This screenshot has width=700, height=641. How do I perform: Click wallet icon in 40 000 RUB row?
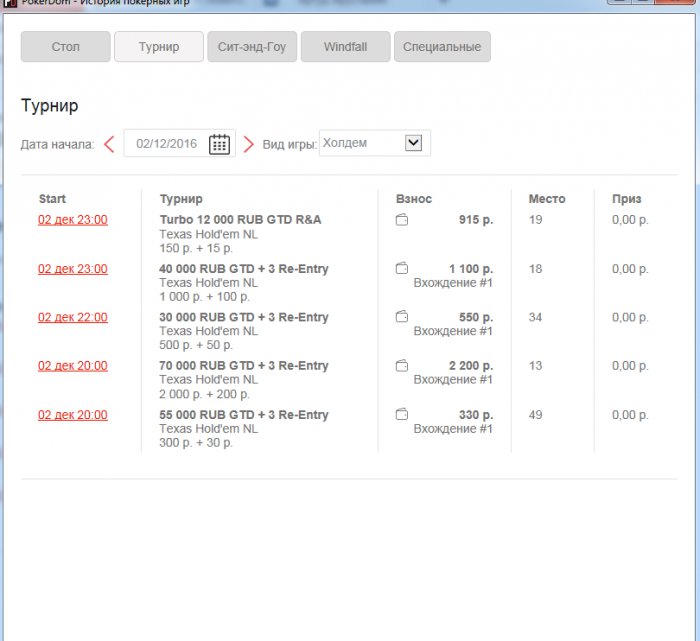point(402,268)
